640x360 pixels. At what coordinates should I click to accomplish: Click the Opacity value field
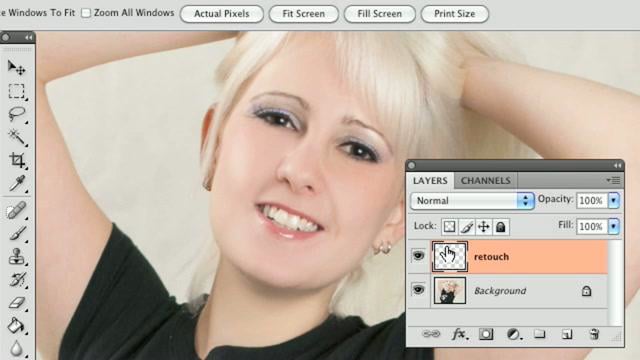coord(593,200)
